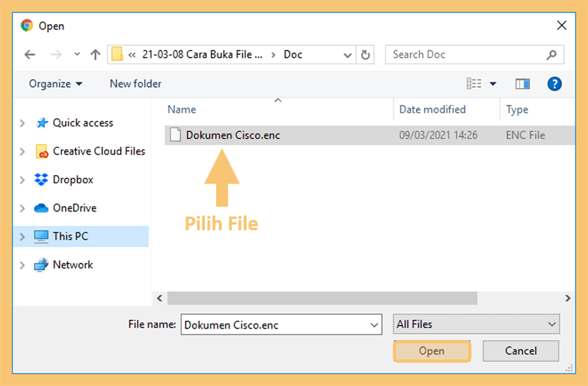Screen dimensions: 588x386
Task: Select the Dokumen Cisco.enc file
Action: 370,135
